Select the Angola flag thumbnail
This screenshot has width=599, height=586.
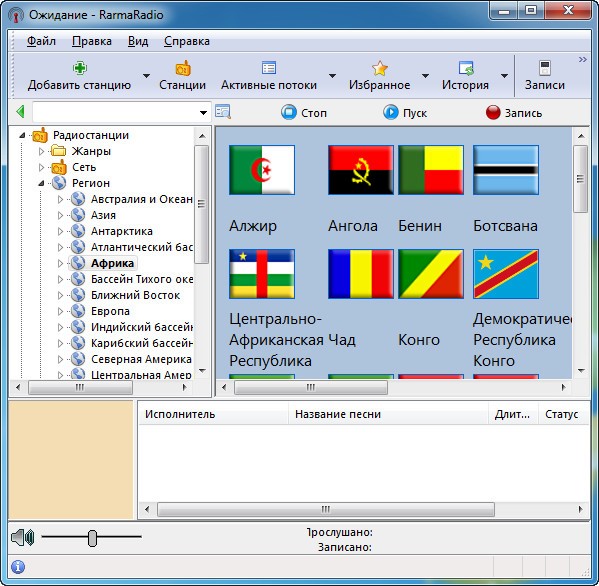pyautogui.click(x=361, y=170)
